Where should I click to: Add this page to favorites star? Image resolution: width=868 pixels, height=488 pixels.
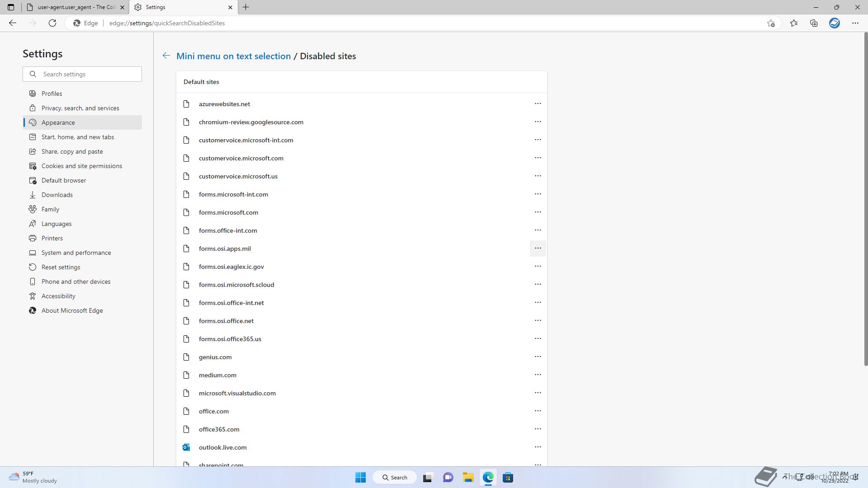click(x=771, y=23)
